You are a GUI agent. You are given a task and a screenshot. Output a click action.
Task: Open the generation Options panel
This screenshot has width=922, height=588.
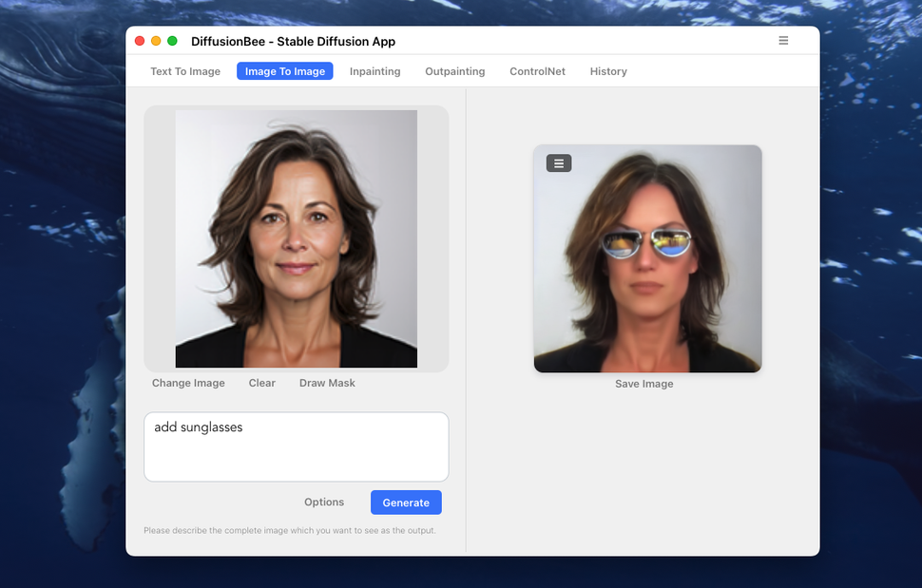[x=323, y=502]
